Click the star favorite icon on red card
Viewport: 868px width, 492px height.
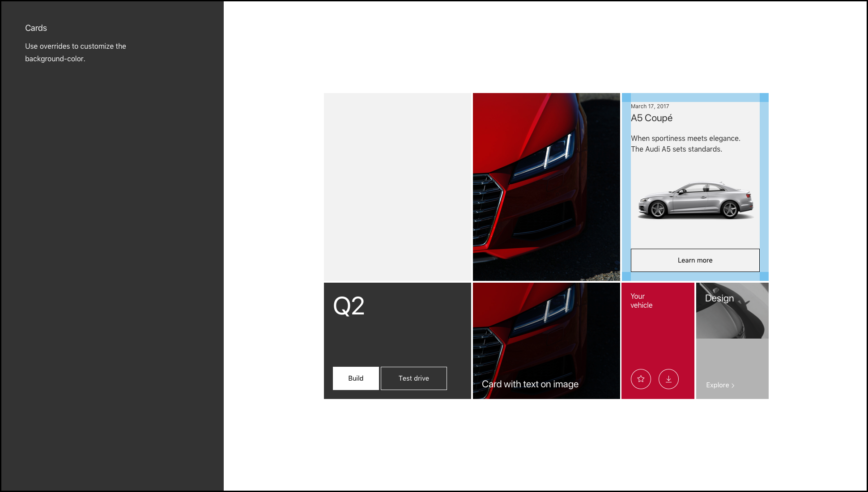click(x=641, y=379)
